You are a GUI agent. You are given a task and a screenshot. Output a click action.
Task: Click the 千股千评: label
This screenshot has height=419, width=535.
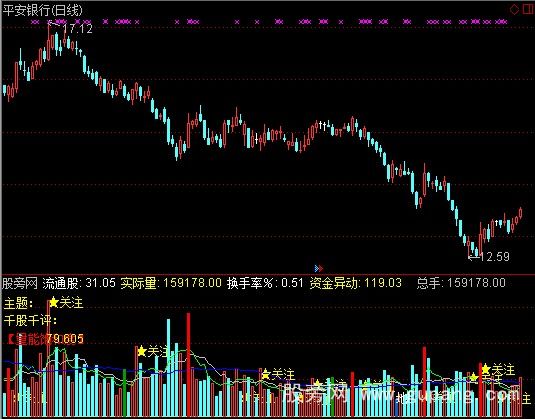[30, 321]
